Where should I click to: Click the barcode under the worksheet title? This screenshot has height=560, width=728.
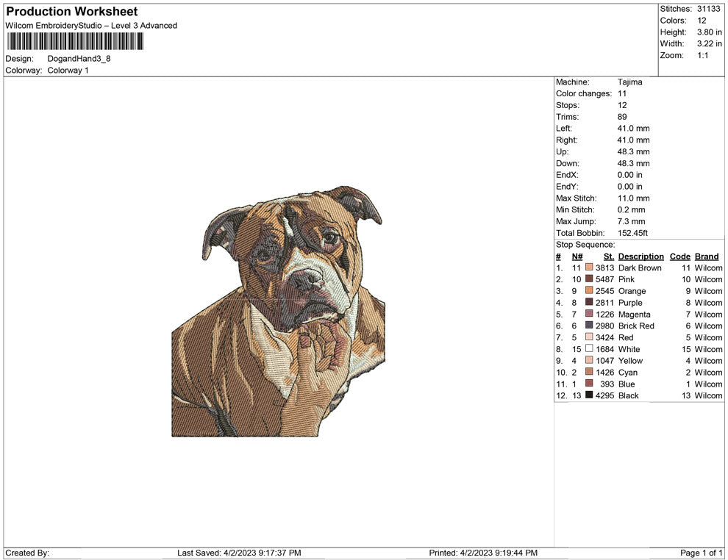(x=75, y=41)
